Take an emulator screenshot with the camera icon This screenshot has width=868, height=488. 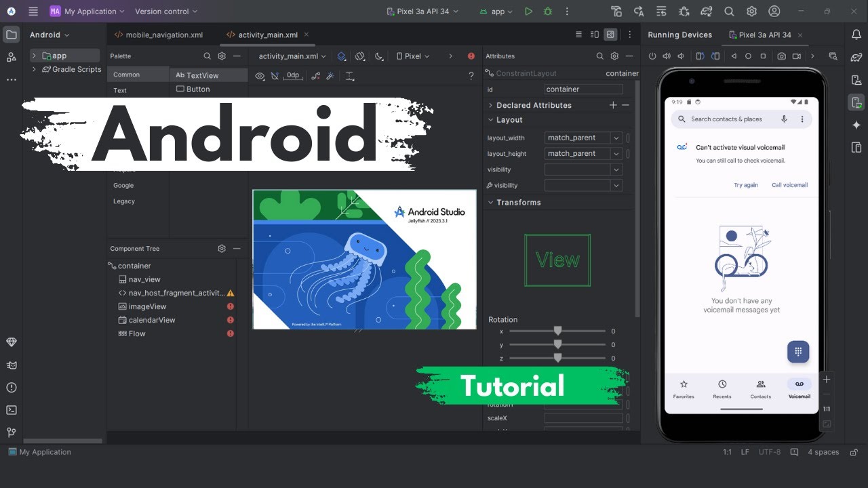point(782,56)
